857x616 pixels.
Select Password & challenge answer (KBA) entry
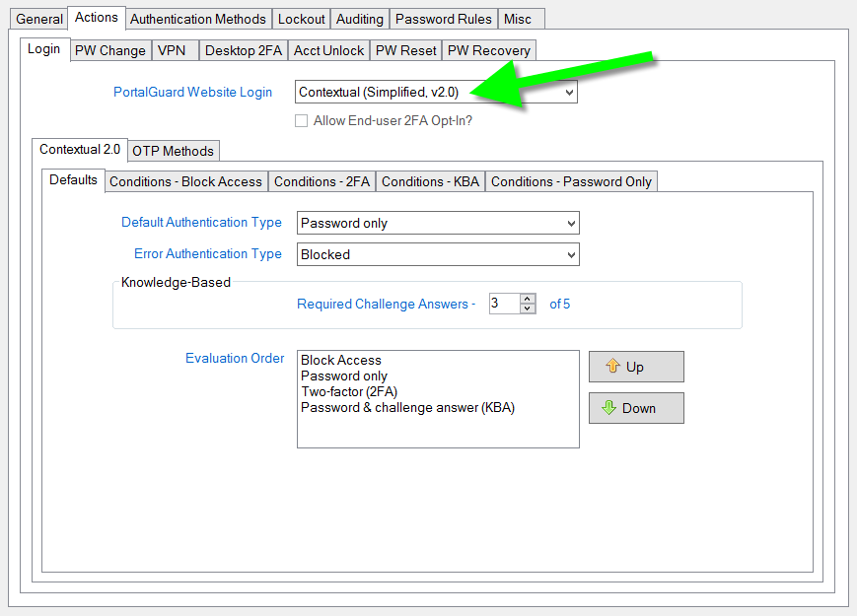tap(407, 408)
